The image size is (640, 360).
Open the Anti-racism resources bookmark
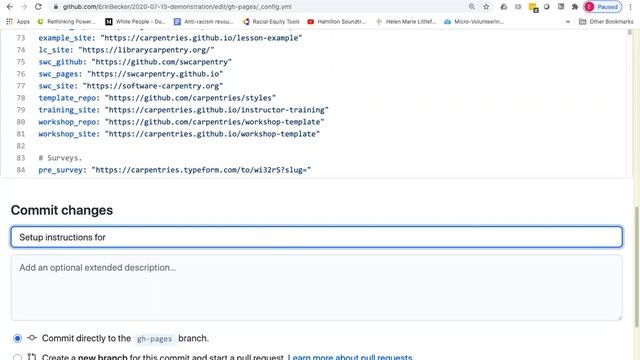204,22
